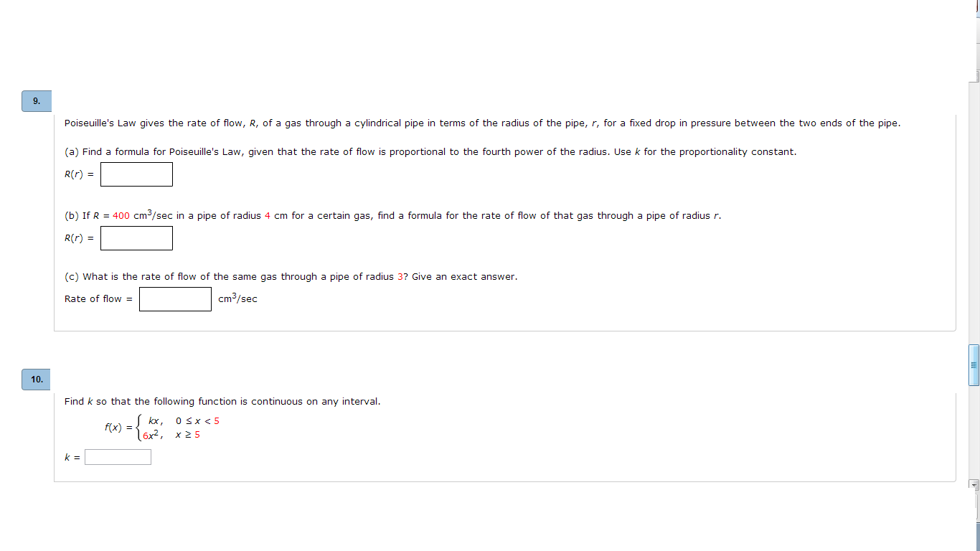Click the part (a) 'Find a formula' text
The width and height of the screenshot is (980, 551).
tap(430, 152)
